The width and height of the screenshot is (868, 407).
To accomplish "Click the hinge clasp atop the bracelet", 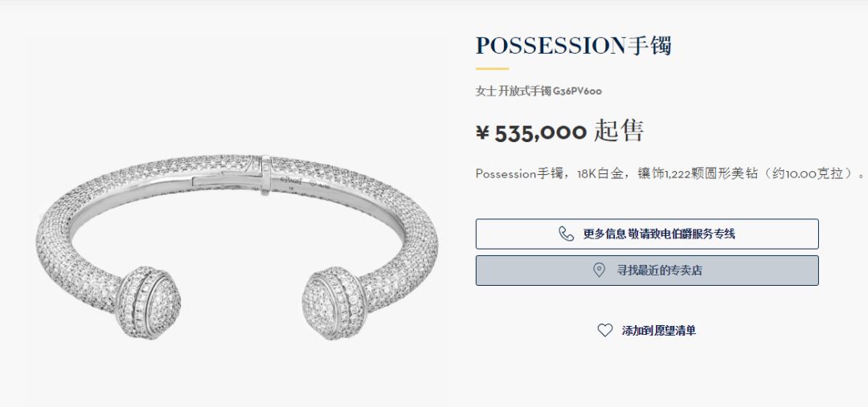I will click(266, 175).
